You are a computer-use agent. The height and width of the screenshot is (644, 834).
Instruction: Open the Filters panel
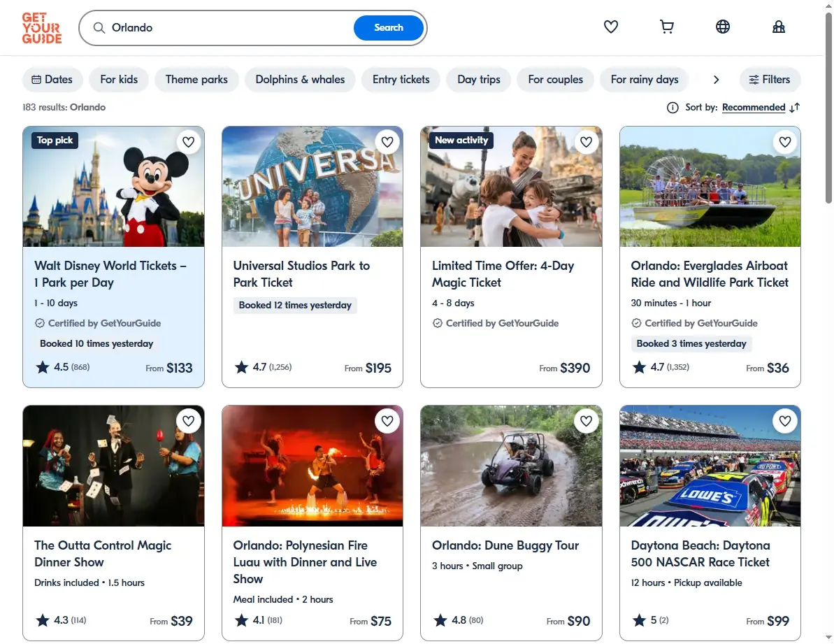point(770,80)
